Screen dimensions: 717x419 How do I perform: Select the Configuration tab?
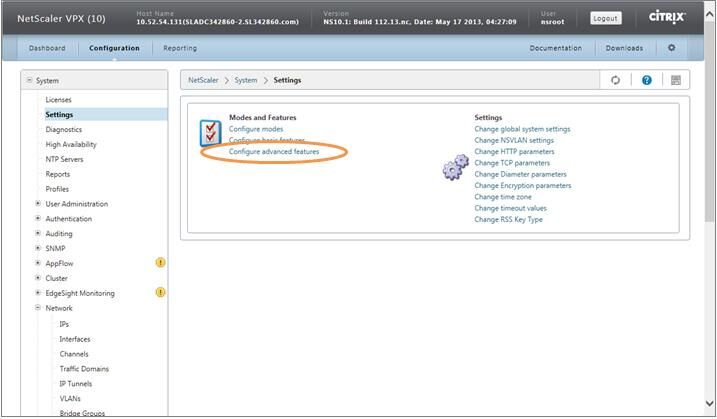pos(114,48)
